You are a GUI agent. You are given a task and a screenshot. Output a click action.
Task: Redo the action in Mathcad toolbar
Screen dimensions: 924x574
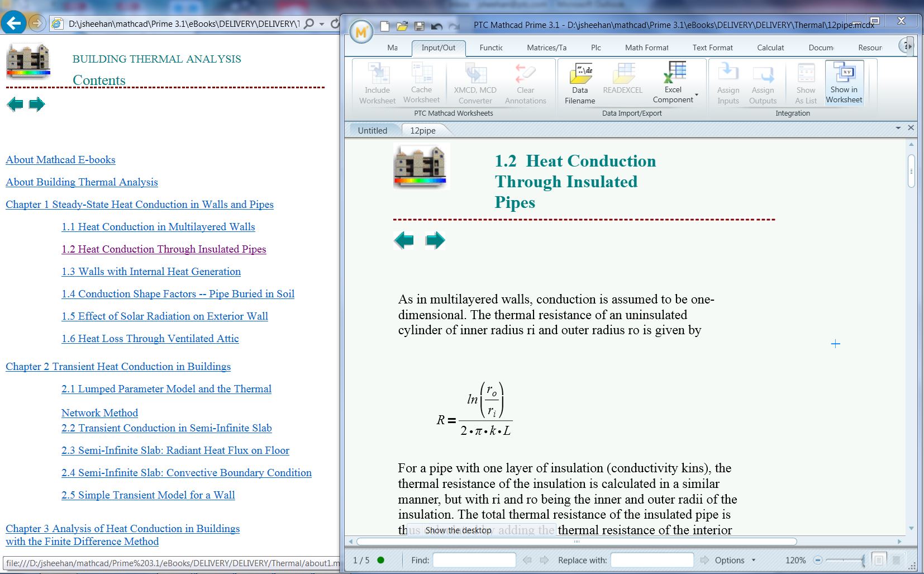click(454, 26)
